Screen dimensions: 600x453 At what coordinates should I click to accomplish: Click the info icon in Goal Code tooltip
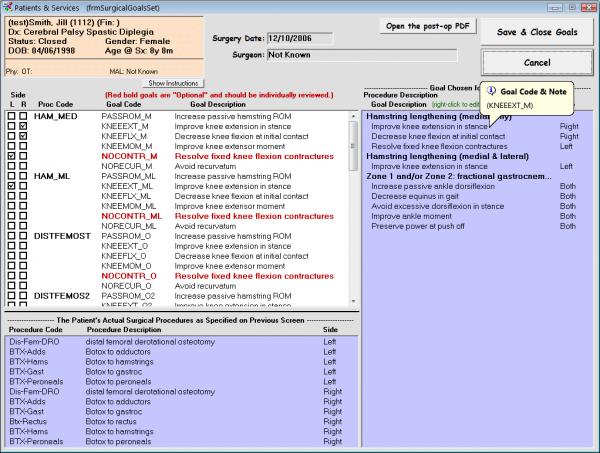tap(491, 91)
